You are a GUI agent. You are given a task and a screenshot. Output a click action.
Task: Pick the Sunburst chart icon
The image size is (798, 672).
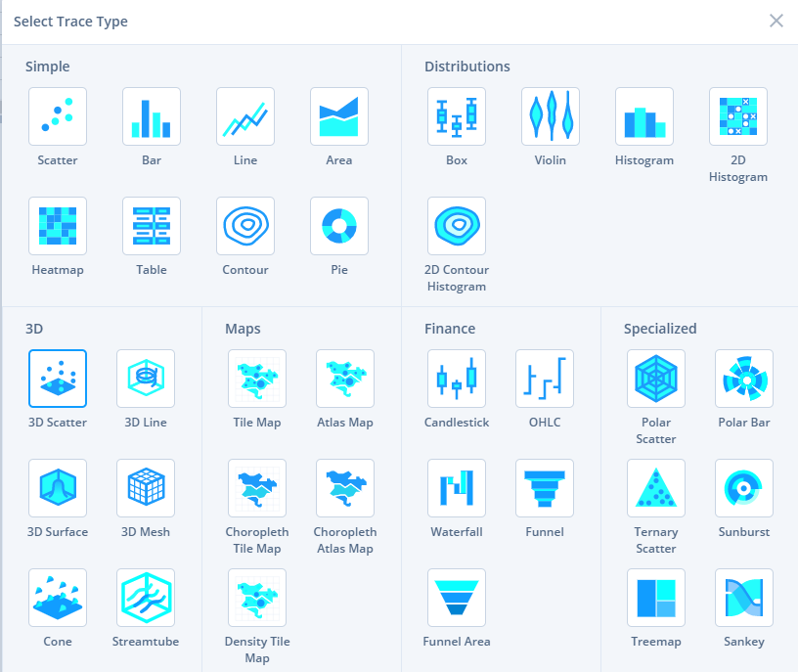tap(744, 488)
